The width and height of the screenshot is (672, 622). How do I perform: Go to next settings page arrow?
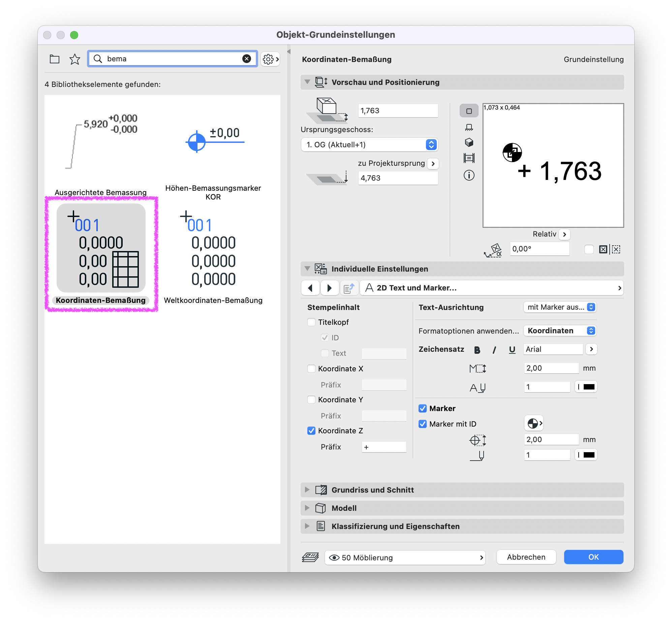329,288
